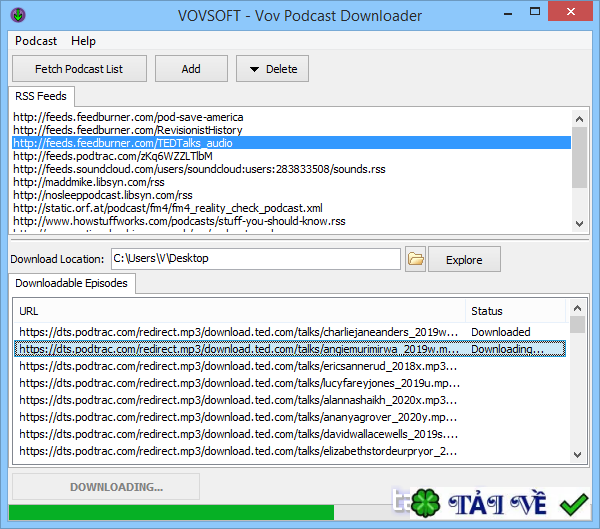
Task: Click the RSS feeds scrollbar thumb
Action: (x=579, y=157)
